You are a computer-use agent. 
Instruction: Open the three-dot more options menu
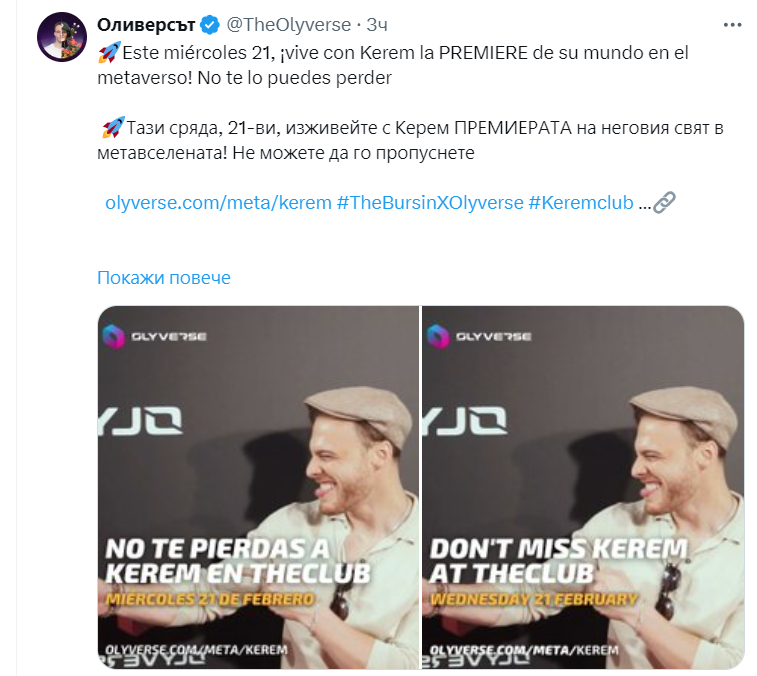tap(732, 25)
